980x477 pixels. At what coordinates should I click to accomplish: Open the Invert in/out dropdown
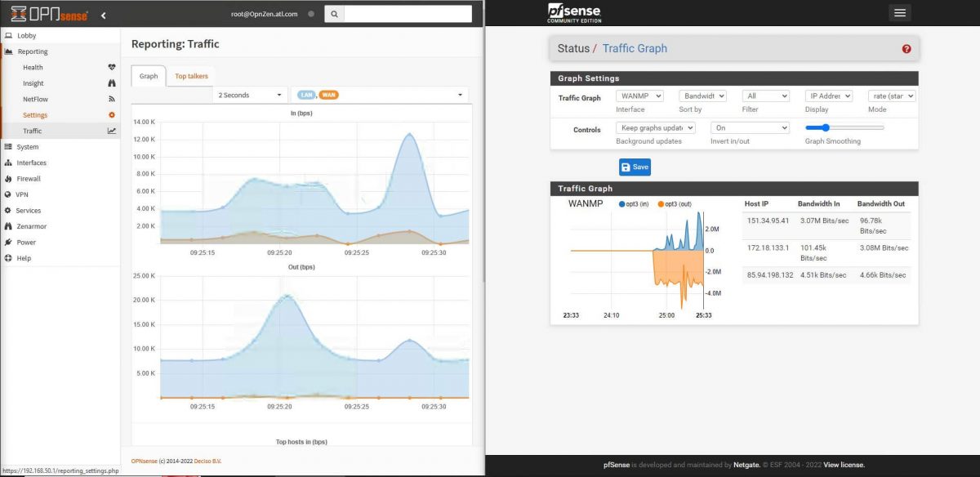(x=749, y=127)
